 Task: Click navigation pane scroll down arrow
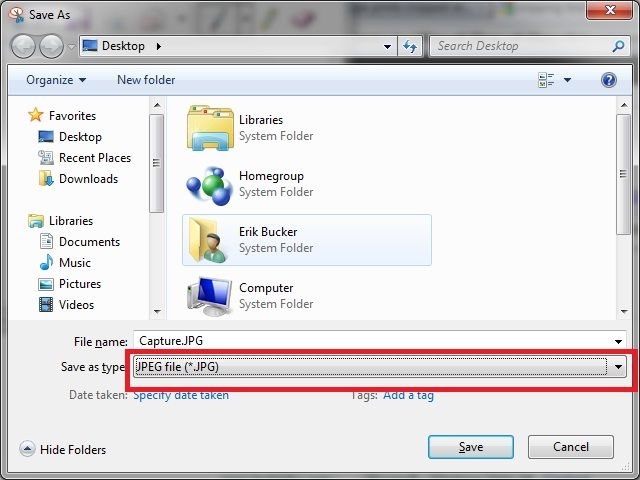(157, 312)
